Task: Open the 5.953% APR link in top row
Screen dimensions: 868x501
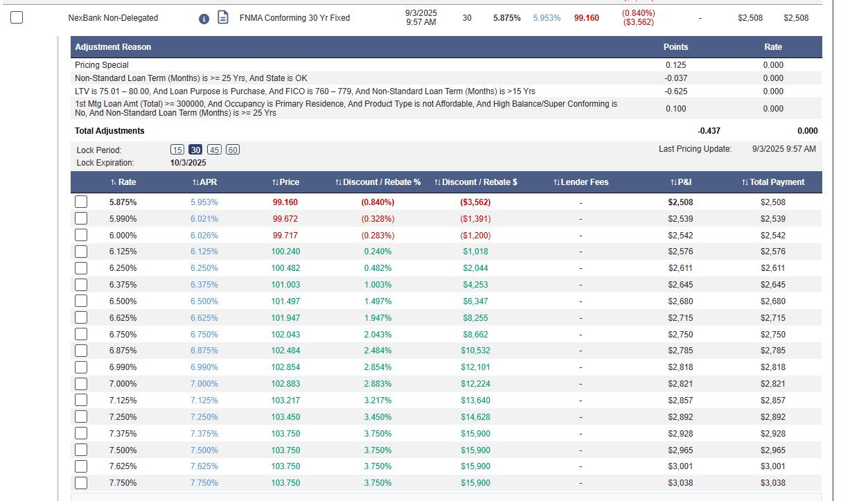Action: pos(547,18)
